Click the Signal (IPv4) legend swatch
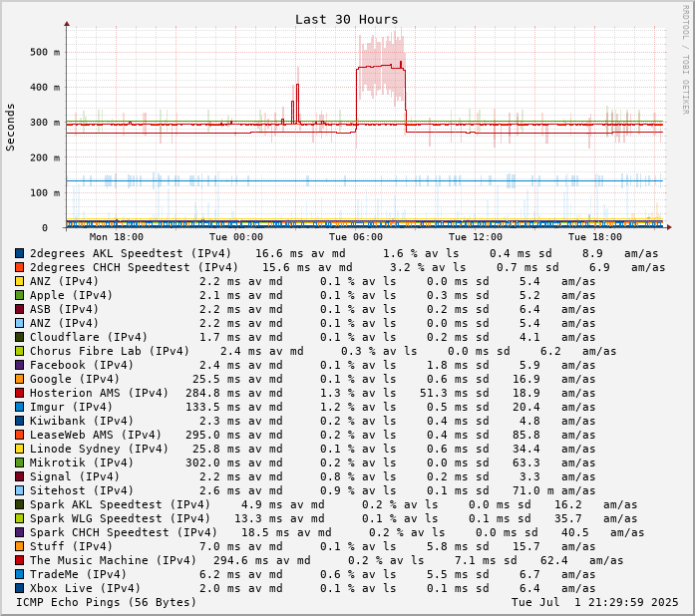Viewport: 695px width, 616px height. (20, 476)
